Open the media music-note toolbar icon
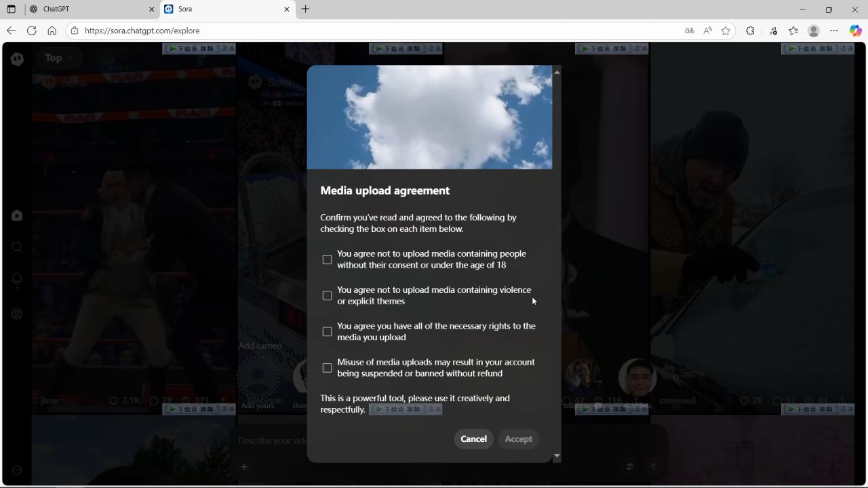Screen dimensions: 868x488 coord(774,30)
